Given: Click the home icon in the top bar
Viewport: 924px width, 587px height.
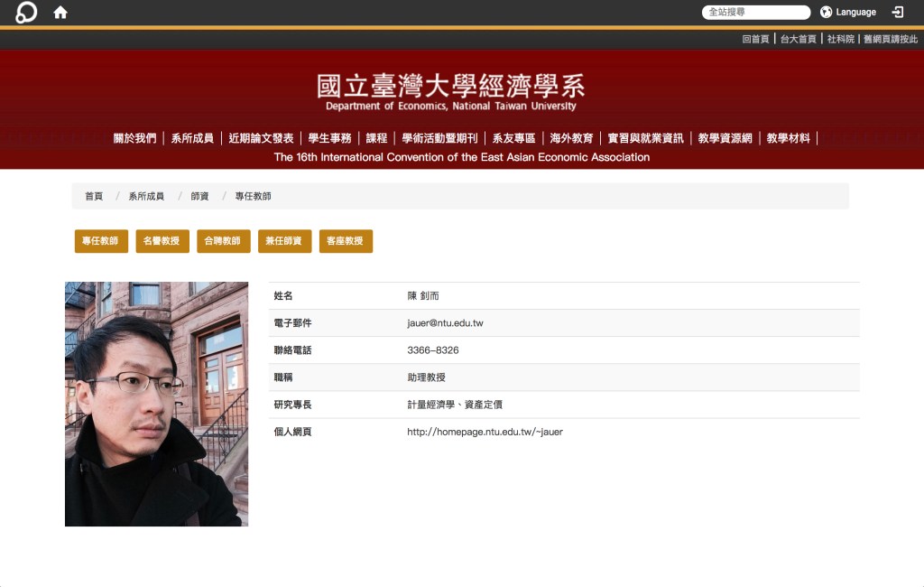Looking at the screenshot, I should coord(60,13).
